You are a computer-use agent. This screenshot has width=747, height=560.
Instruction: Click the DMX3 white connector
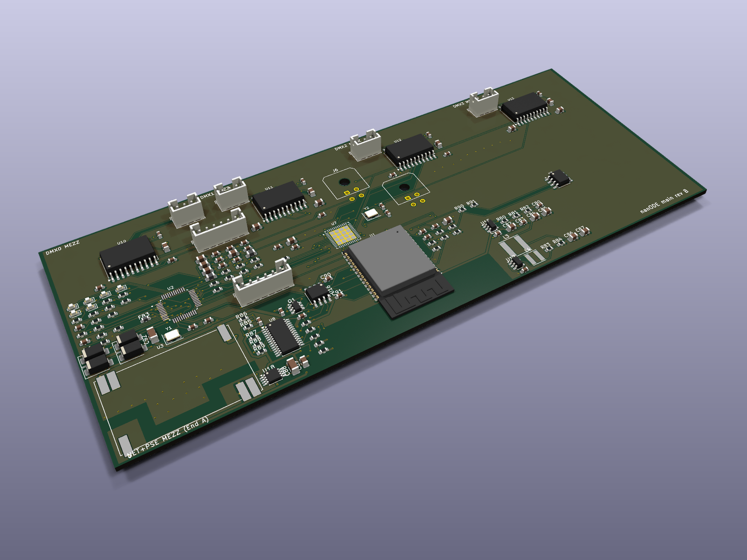click(x=484, y=102)
